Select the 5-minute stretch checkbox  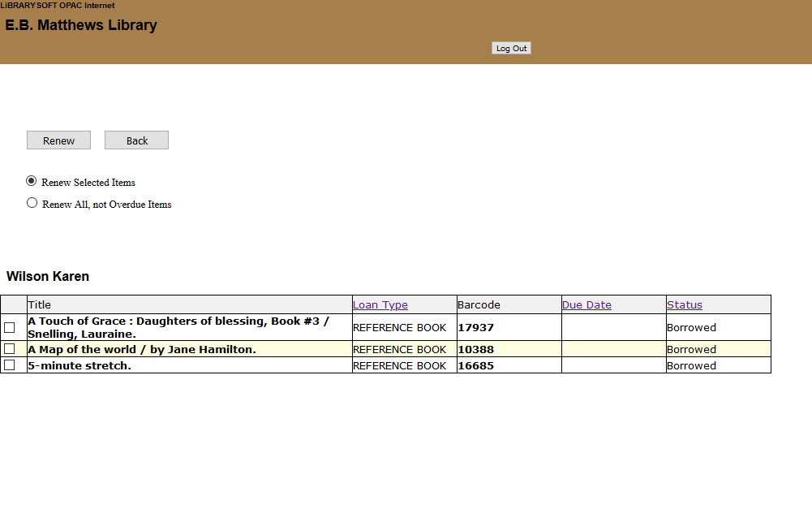point(10,365)
